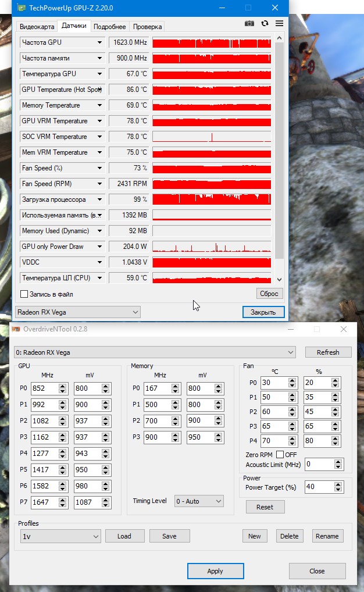Image resolution: width=364 pixels, height=592 pixels.
Task: Open the 0: Radeon RX Vega device dropdown
Action: click(155, 352)
